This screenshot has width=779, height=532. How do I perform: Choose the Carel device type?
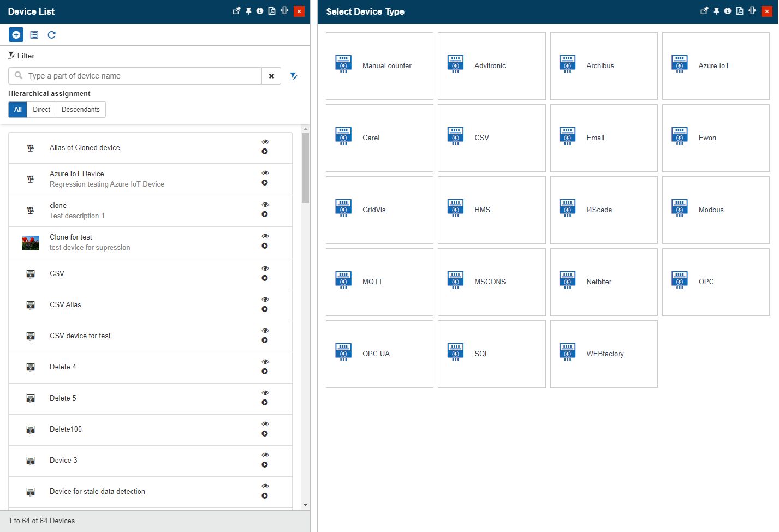[x=379, y=138]
